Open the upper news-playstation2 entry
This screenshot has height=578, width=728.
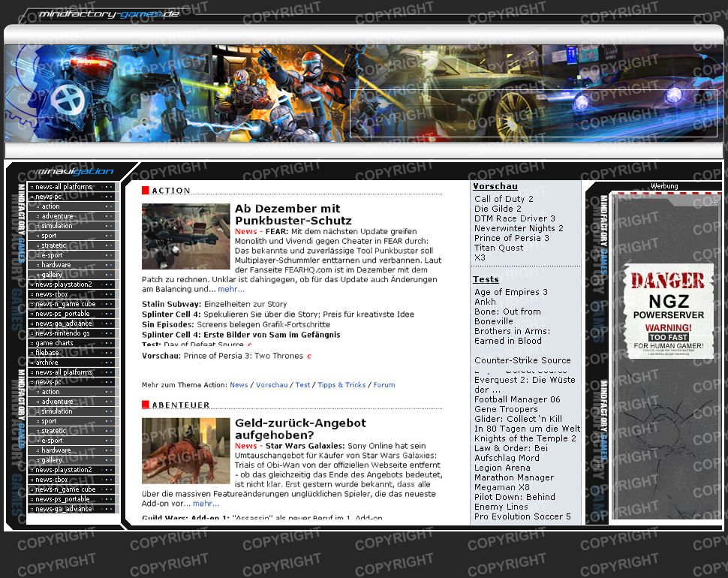[71, 284]
